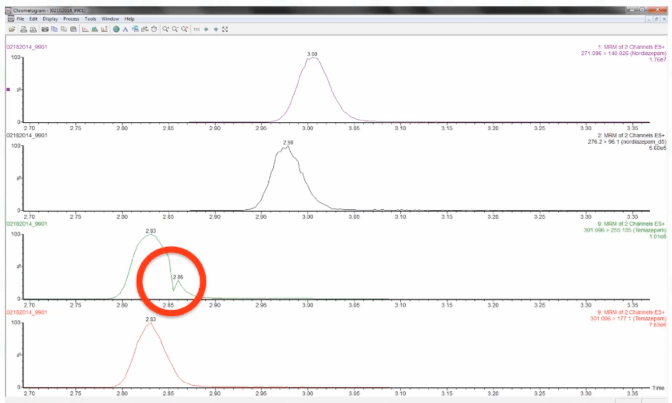Click the open folder icon in toolbar
Screen dimensions: 672x403
point(11,29)
